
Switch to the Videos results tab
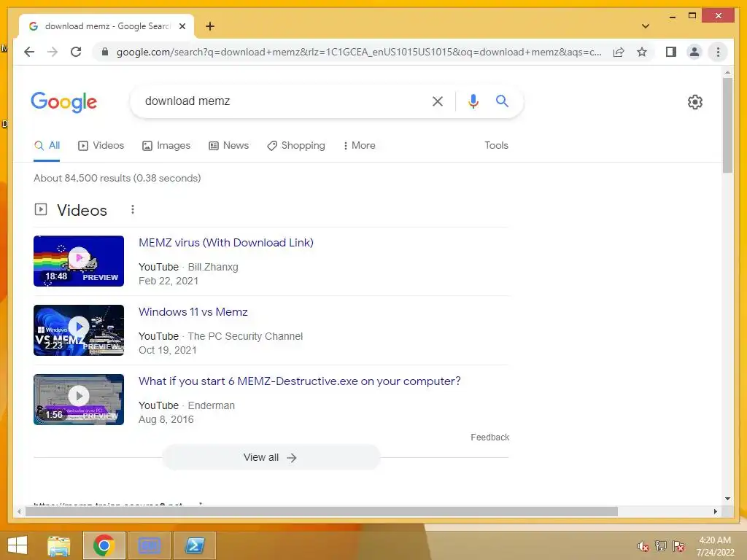101,146
